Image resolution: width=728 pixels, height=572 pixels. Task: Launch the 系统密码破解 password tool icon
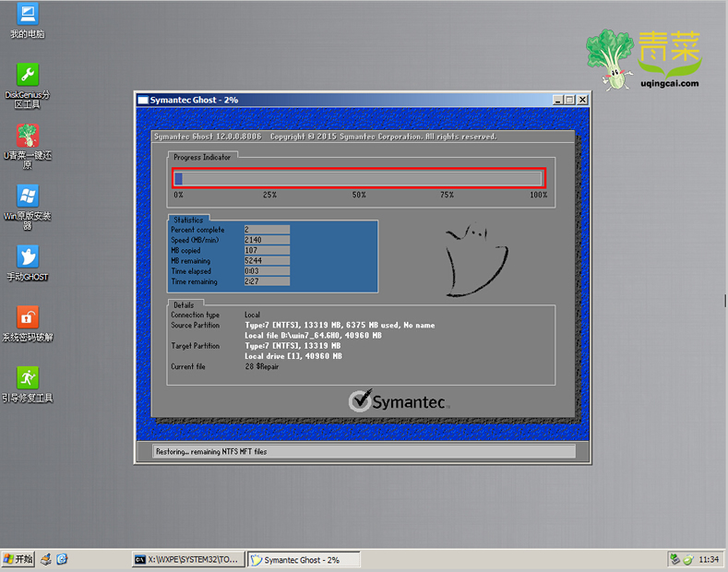point(27,318)
